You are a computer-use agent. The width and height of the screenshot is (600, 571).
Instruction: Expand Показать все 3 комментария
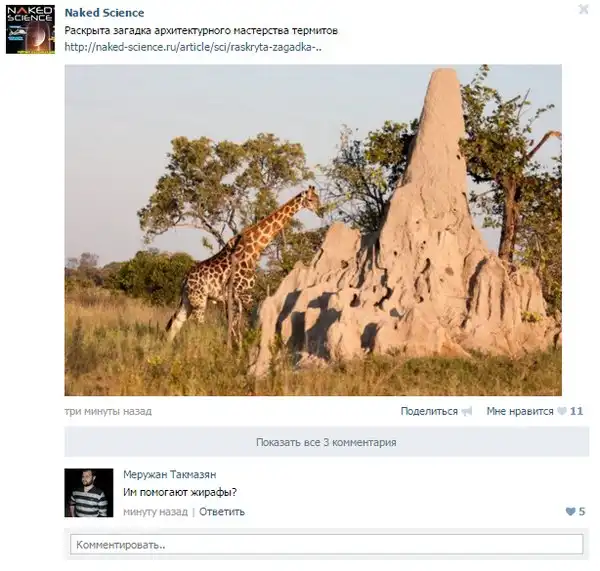pos(326,442)
